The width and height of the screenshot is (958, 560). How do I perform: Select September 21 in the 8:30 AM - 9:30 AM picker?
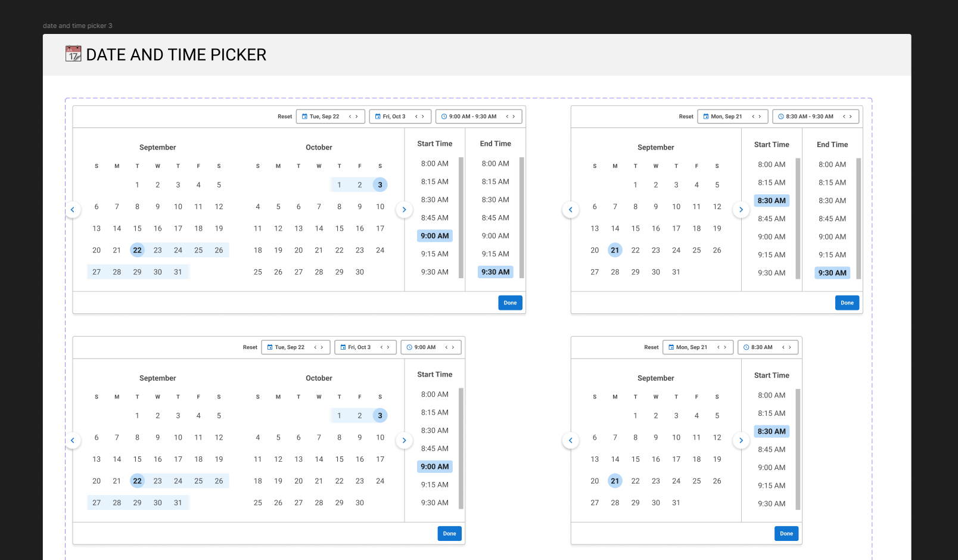coord(615,250)
